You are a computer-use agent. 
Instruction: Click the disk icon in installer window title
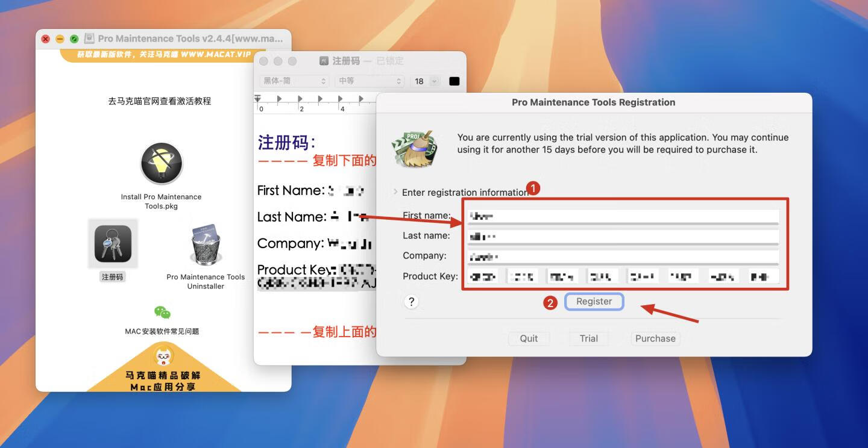[x=89, y=39]
